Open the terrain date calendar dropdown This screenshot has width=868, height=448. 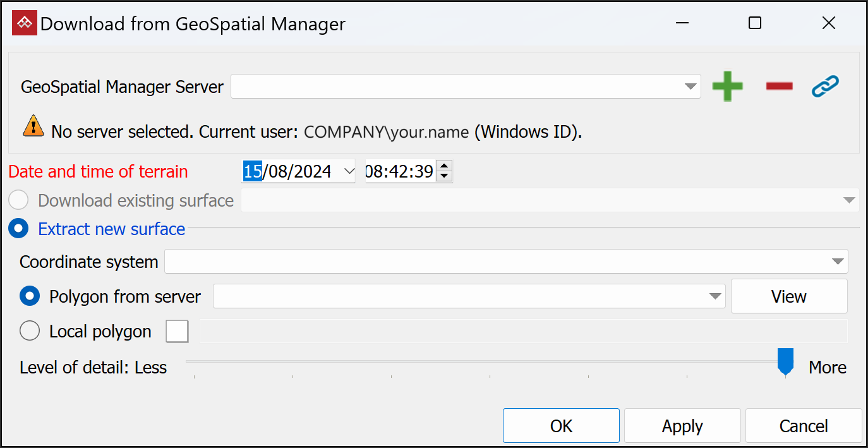pos(348,171)
